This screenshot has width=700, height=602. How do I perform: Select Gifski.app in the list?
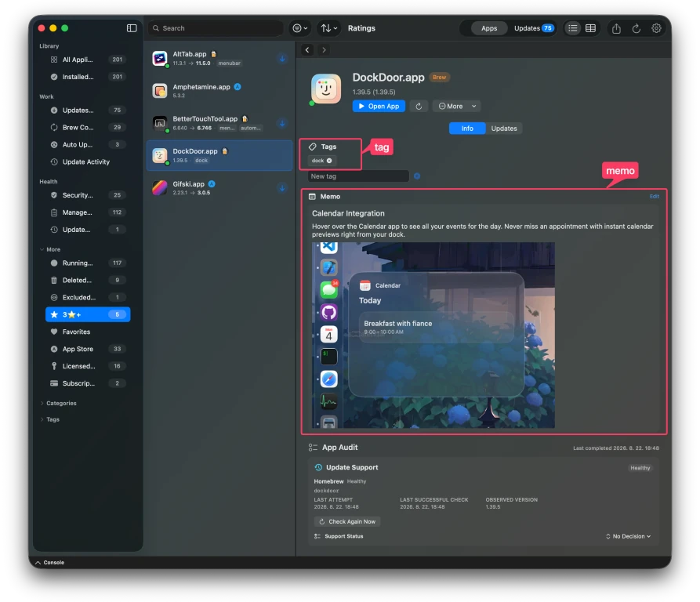pos(219,188)
